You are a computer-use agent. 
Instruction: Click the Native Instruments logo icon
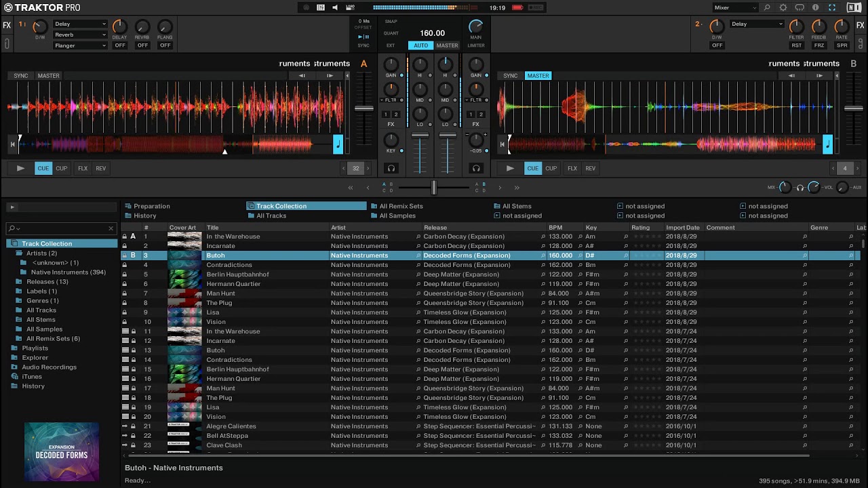pos(853,7)
